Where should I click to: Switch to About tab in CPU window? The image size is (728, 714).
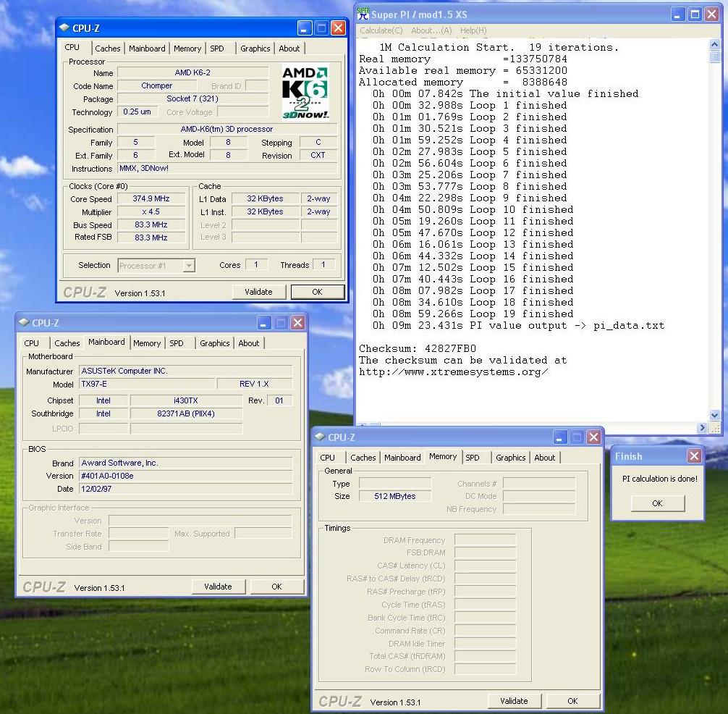click(289, 49)
